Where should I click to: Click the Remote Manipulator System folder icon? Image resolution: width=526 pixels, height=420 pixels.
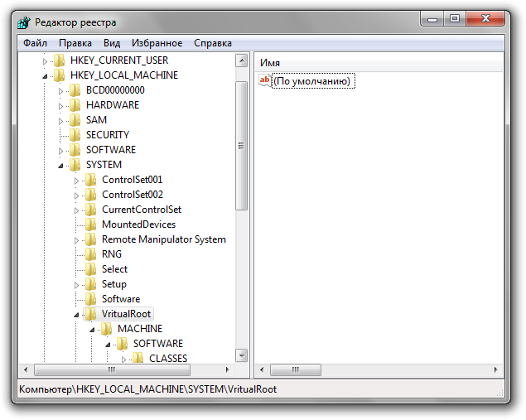tap(91, 239)
